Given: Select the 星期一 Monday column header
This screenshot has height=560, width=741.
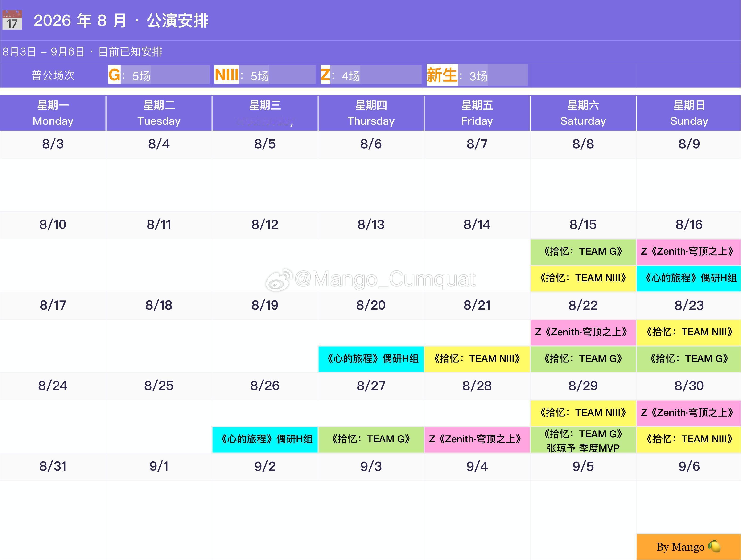Looking at the screenshot, I should pyautogui.click(x=53, y=113).
